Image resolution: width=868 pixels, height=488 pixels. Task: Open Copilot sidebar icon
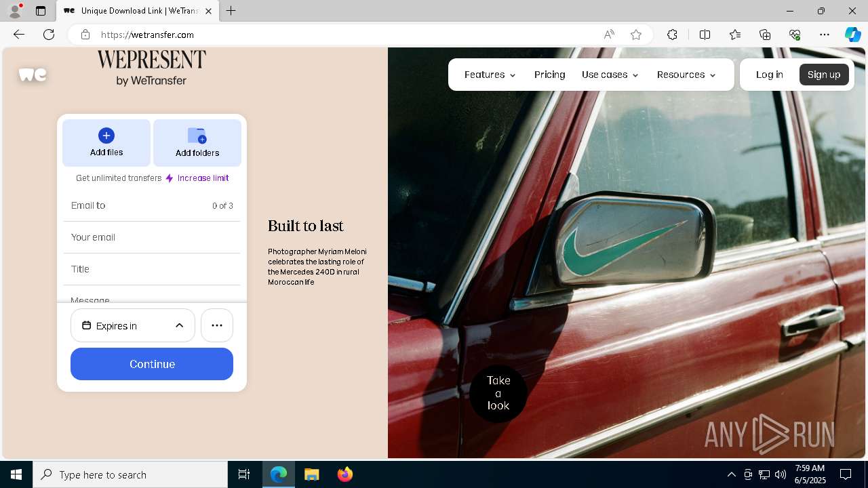pyautogui.click(x=852, y=35)
